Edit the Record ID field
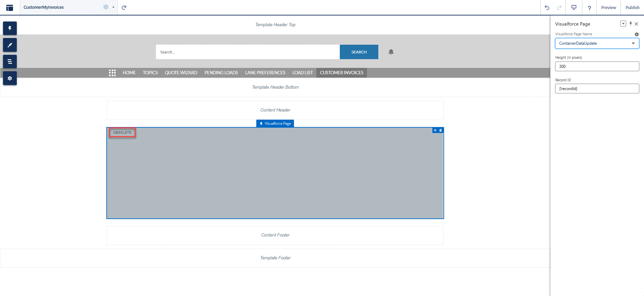The width and height of the screenshot is (644, 296). tap(597, 89)
